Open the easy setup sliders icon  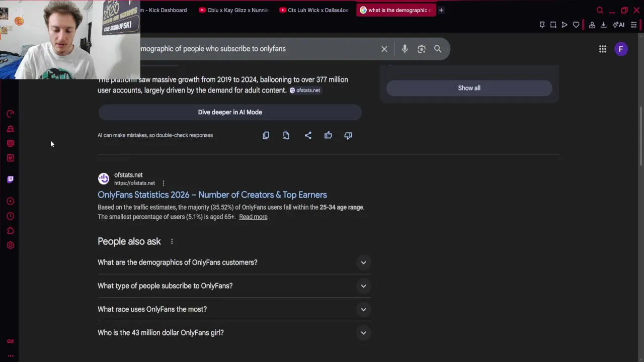[634, 25]
